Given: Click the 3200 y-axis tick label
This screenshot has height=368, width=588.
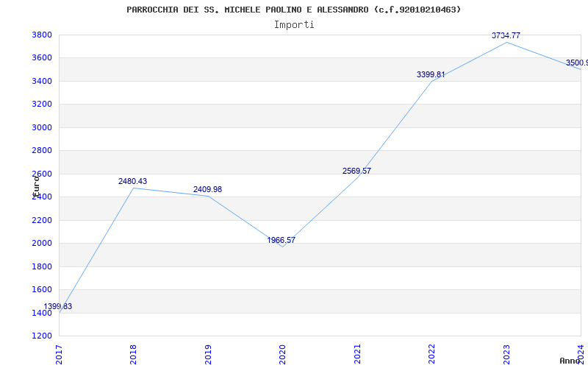Looking at the screenshot, I should pyautogui.click(x=42, y=104).
